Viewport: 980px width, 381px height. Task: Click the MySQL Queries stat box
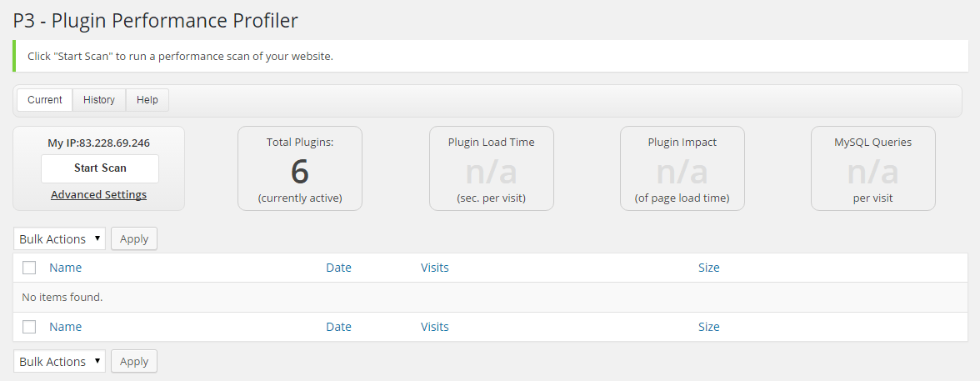pyautogui.click(x=873, y=168)
